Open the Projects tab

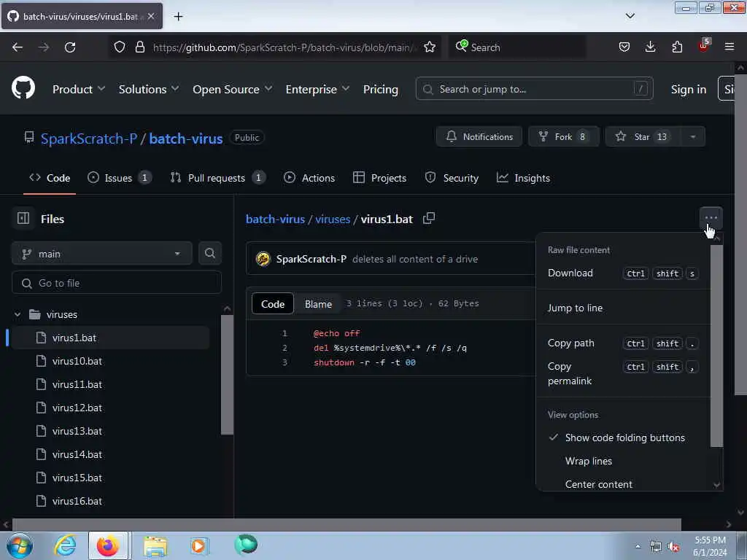coord(379,178)
